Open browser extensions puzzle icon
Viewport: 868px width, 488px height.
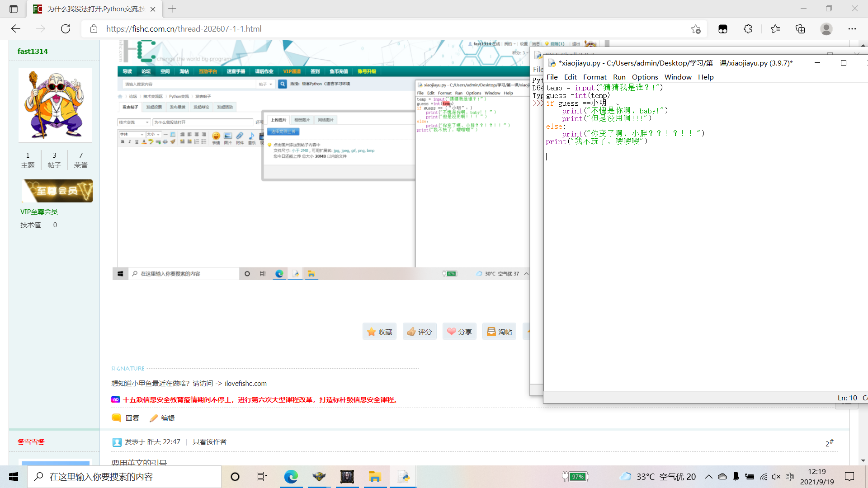(x=748, y=29)
